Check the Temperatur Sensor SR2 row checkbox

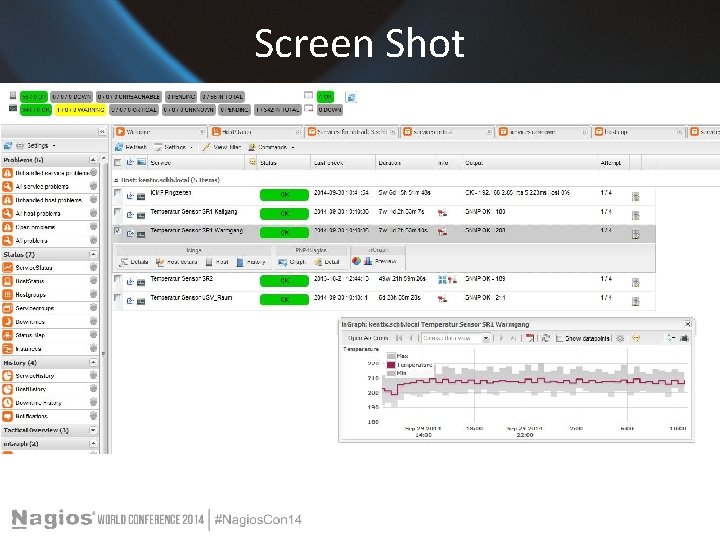point(118,279)
